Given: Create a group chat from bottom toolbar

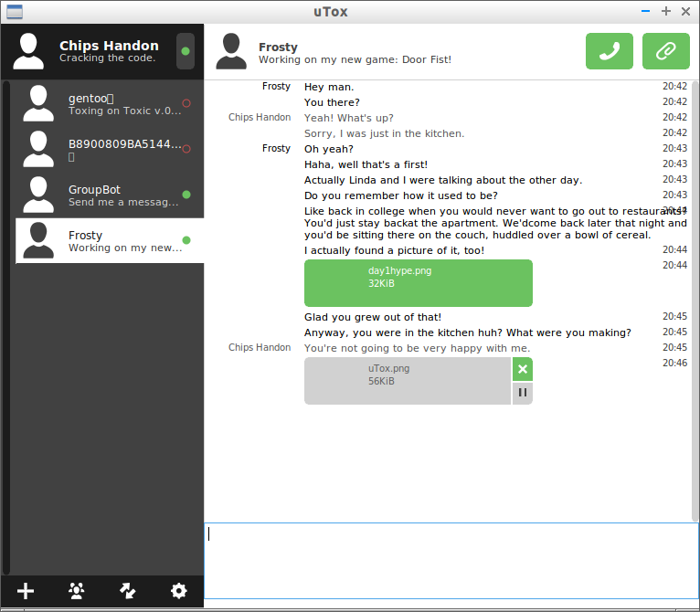Looking at the screenshot, I should [x=77, y=591].
